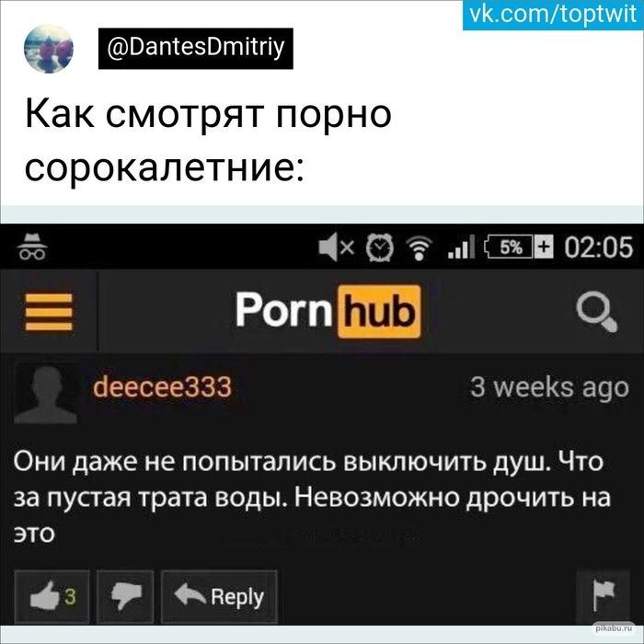Click the round Twitter profile avatar
This screenshot has width=644, height=644.
pos(49,49)
